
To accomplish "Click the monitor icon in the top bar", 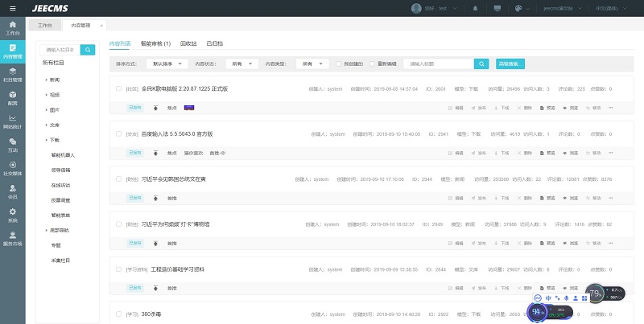I will pyautogui.click(x=497, y=8).
